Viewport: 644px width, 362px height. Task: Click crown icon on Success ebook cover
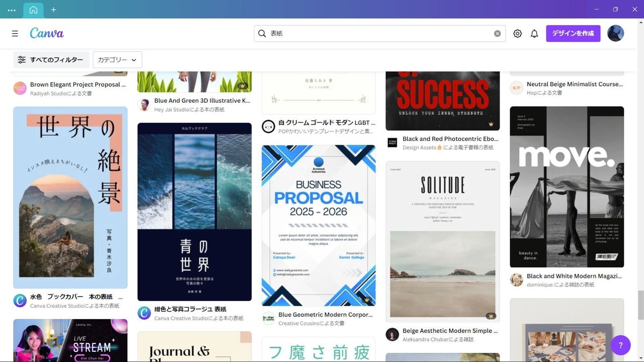click(x=491, y=124)
